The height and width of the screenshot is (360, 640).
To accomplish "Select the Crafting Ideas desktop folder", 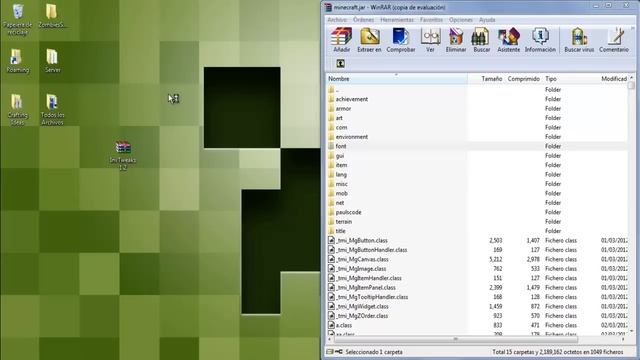I will (18, 109).
